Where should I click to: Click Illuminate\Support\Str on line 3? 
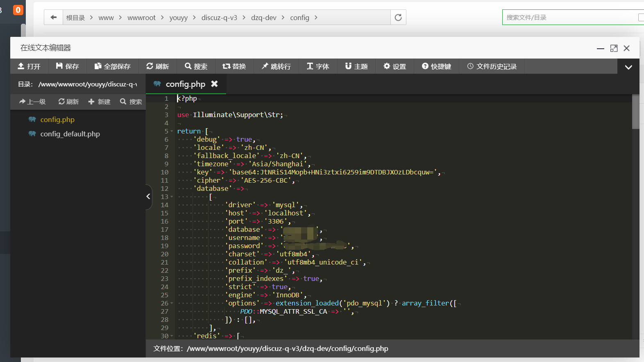pos(236,115)
